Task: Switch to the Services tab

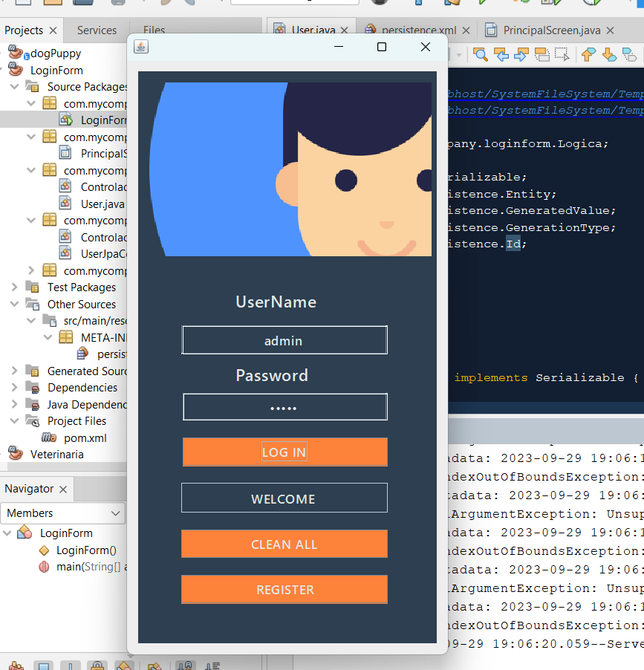Action: [x=96, y=30]
